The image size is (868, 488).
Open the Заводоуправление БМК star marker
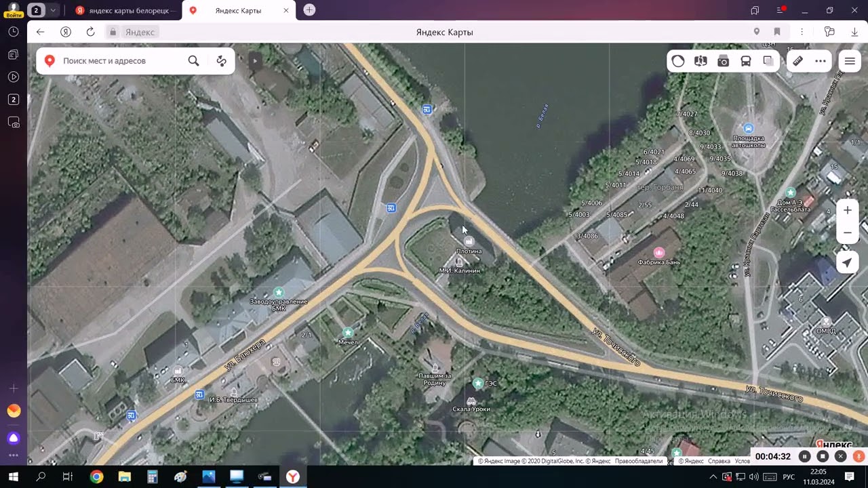(x=278, y=292)
